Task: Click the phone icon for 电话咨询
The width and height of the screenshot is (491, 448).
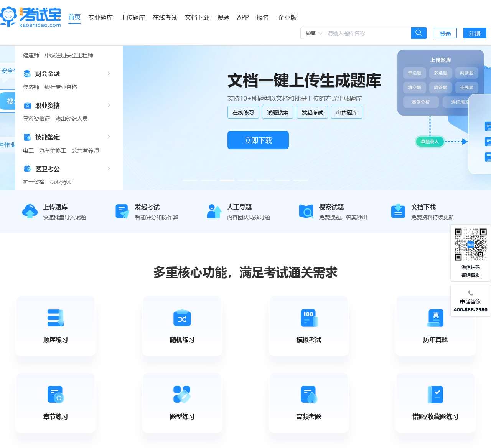Action: (x=471, y=293)
